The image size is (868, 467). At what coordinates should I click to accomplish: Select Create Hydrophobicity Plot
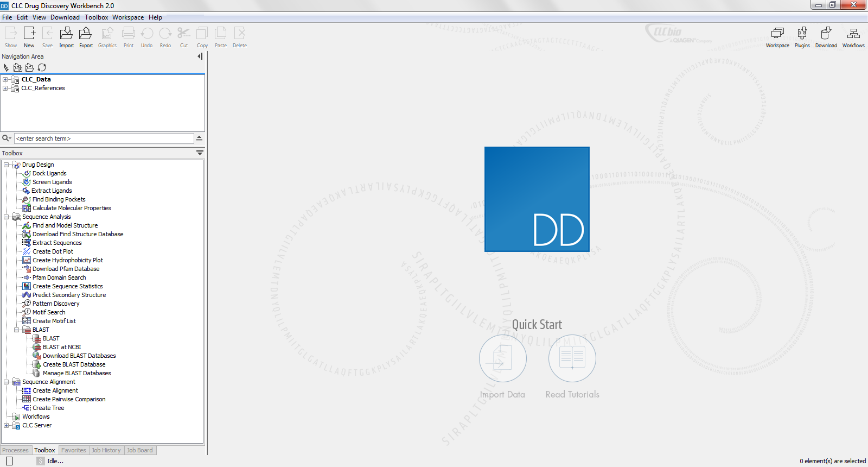point(67,260)
